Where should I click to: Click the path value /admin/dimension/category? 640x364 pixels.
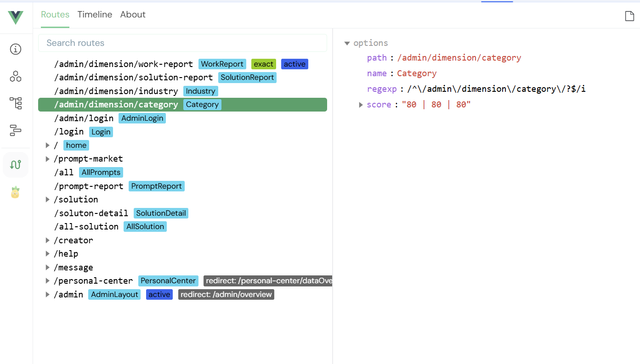pos(459,58)
